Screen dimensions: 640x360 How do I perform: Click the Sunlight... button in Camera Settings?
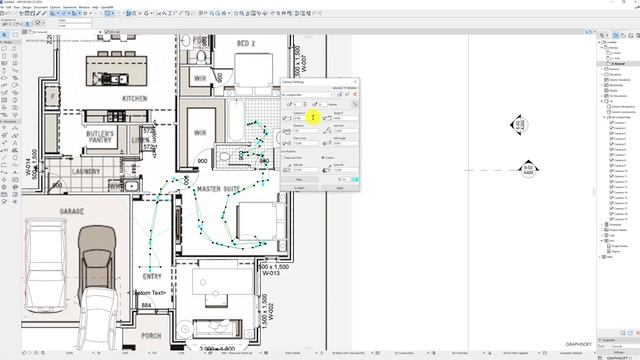[300, 188]
